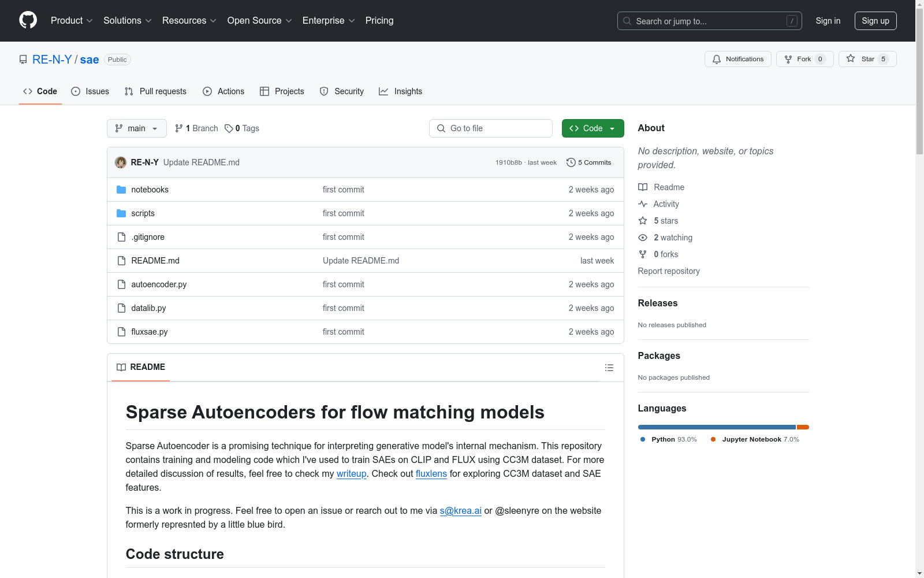Select the datalib.py file icon

coord(121,308)
